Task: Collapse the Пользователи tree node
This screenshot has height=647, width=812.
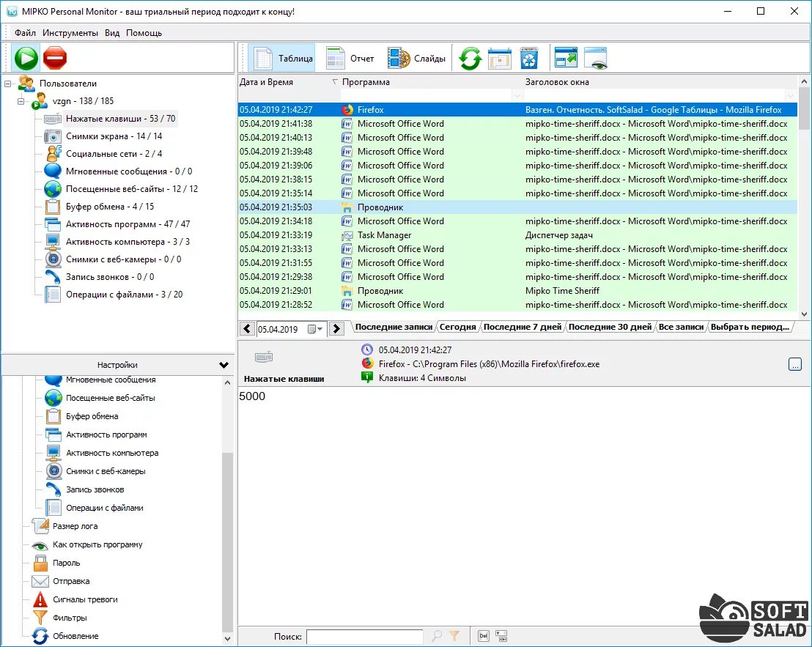Action: pos(8,84)
